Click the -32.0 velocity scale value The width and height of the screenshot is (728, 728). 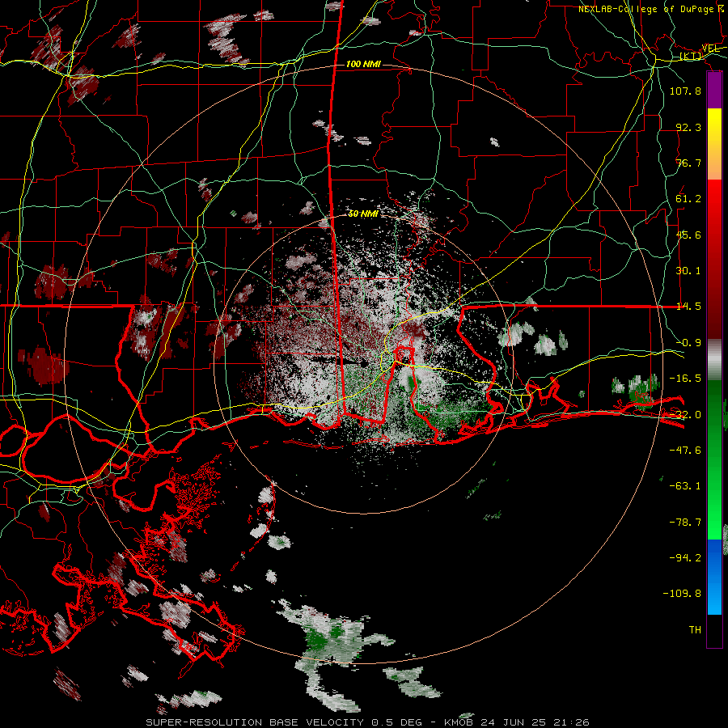[685, 415]
